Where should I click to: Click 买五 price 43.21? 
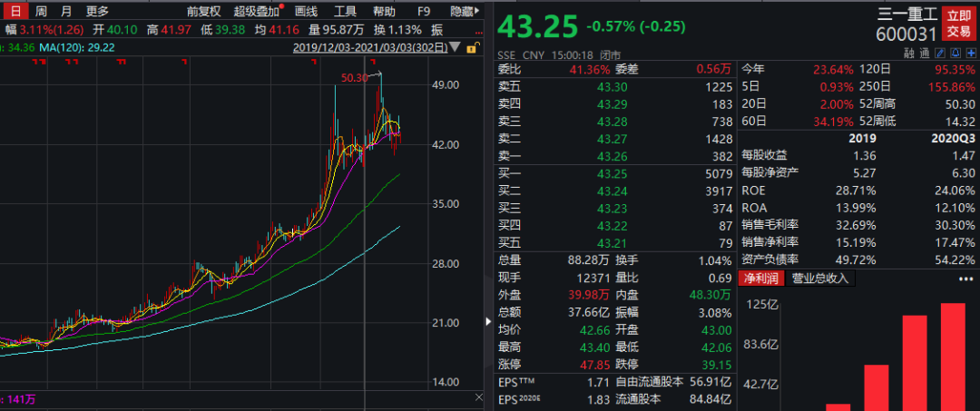(x=612, y=242)
